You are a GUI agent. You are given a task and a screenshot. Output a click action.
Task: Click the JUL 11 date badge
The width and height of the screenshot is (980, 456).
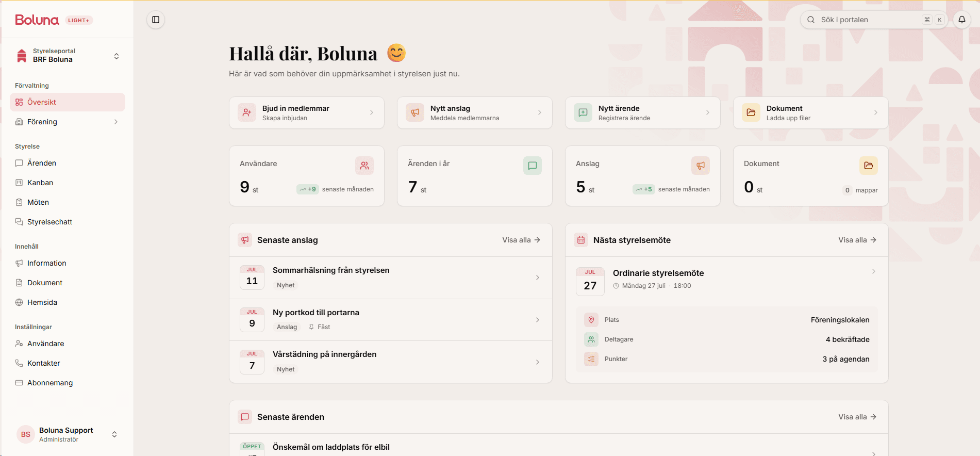click(252, 278)
